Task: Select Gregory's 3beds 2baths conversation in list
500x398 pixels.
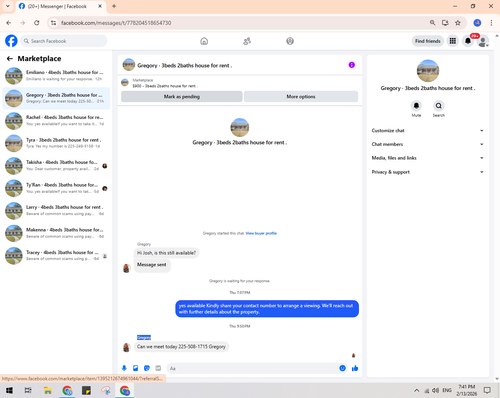Action: point(56,98)
